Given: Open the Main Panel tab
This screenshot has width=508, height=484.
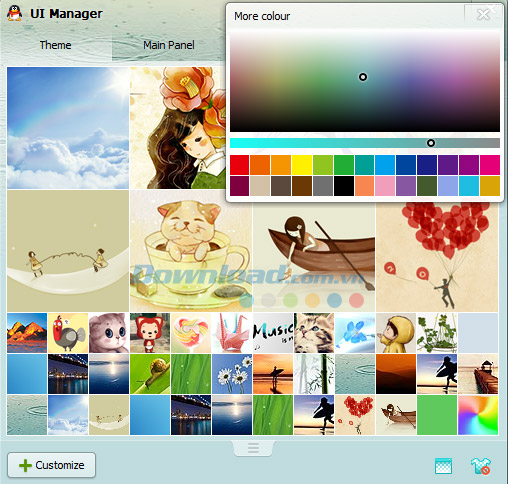Looking at the screenshot, I should coord(169,45).
